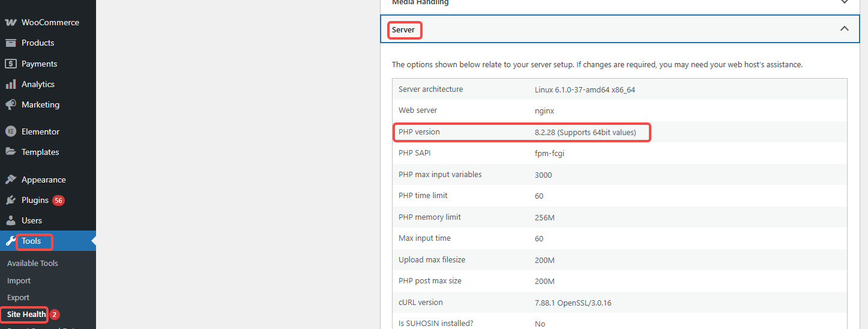
Task: Click the Elementor circle icon
Action: pos(10,131)
